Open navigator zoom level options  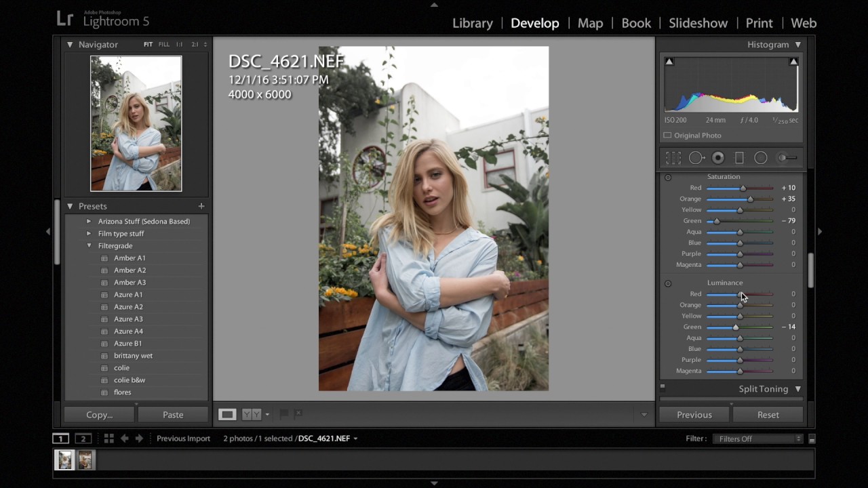click(205, 45)
